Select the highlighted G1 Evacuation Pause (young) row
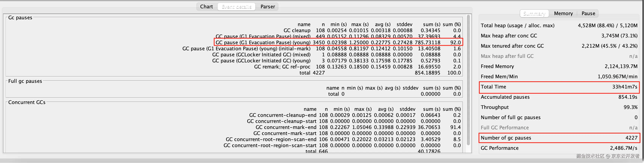 338,42
